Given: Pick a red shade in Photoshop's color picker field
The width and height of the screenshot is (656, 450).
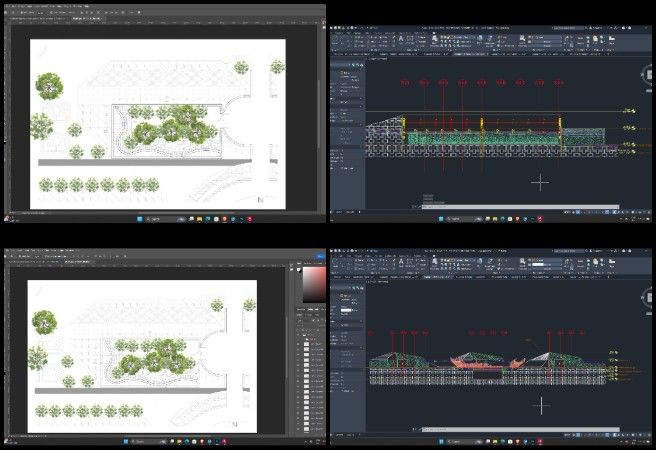Looking at the screenshot, I should pos(312,279).
